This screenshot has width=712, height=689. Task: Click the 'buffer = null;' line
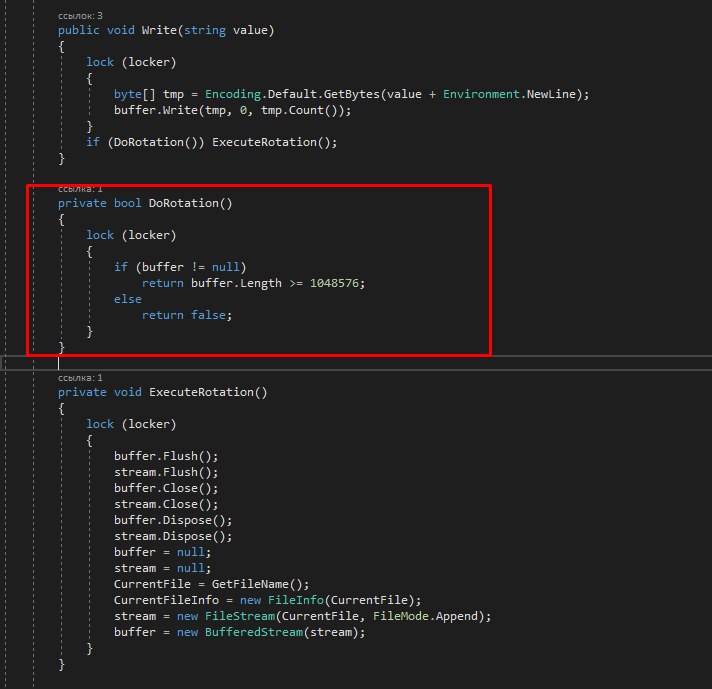pyautogui.click(x=162, y=552)
